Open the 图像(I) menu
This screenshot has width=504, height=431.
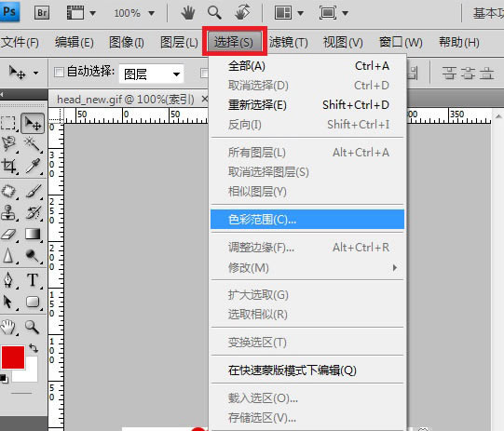click(127, 43)
